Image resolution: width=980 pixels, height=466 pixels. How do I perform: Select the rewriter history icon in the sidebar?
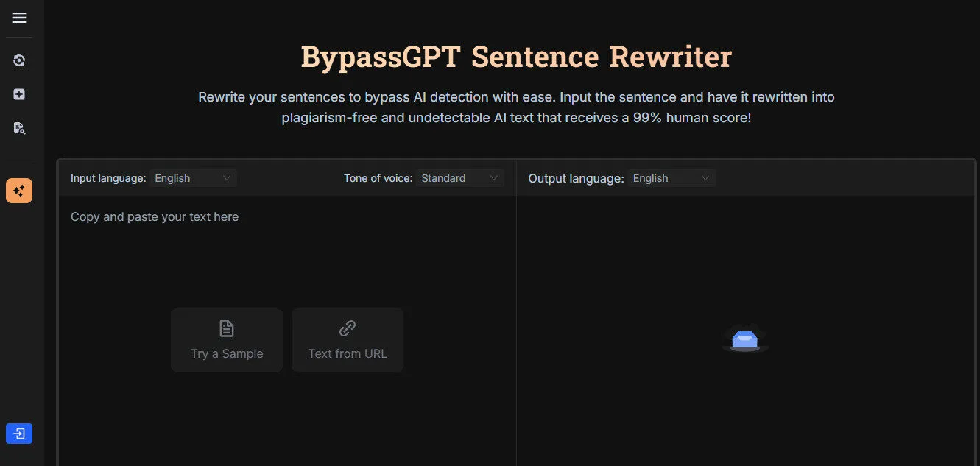pos(18,60)
